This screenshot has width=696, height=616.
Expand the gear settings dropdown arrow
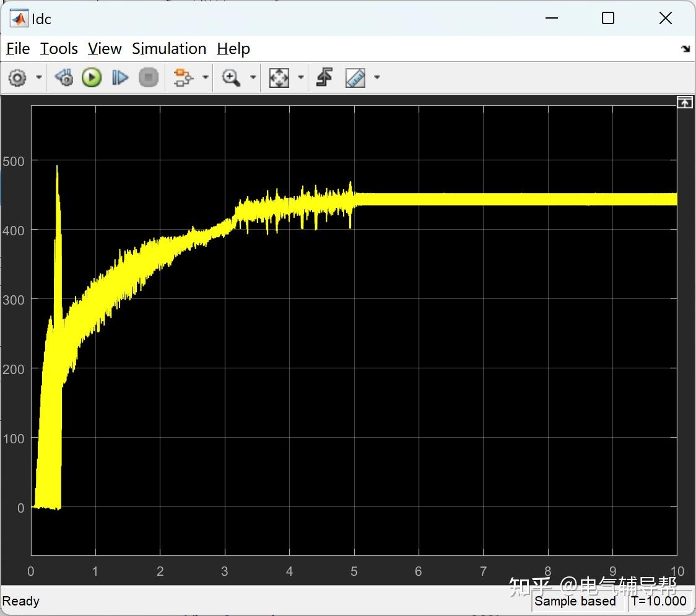(39, 77)
